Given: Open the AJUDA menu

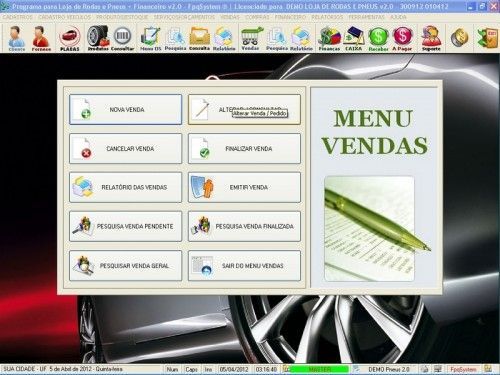Looking at the screenshot, I should [398, 17].
